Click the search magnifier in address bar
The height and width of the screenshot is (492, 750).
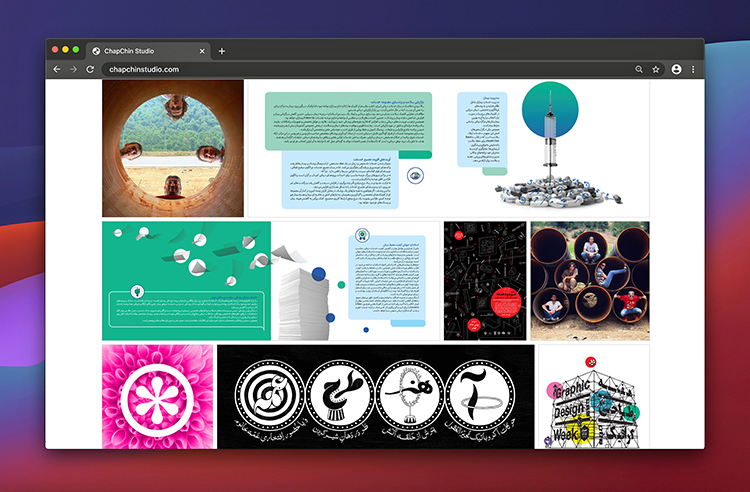pyautogui.click(x=639, y=69)
